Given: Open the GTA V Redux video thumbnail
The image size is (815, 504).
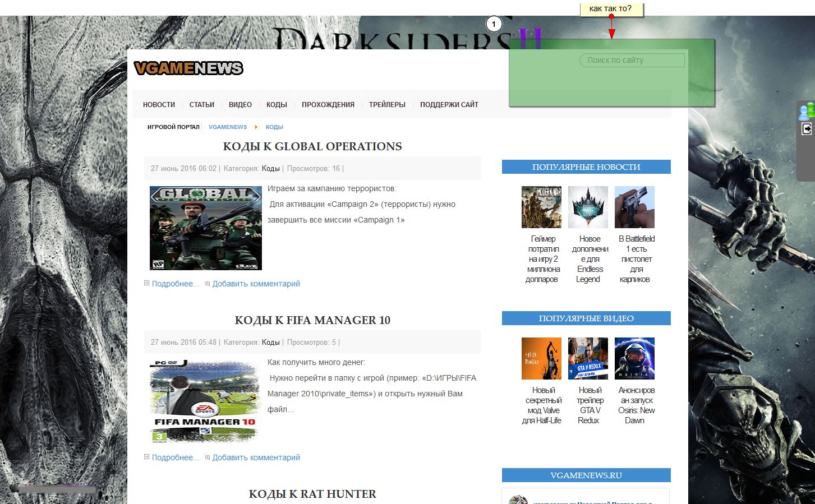Looking at the screenshot, I should click(588, 358).
